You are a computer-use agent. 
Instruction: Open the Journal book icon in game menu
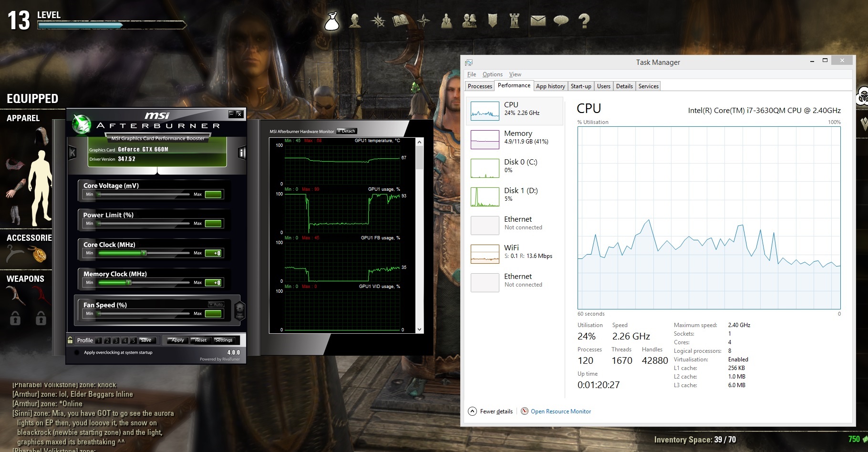tap(401, 21)
